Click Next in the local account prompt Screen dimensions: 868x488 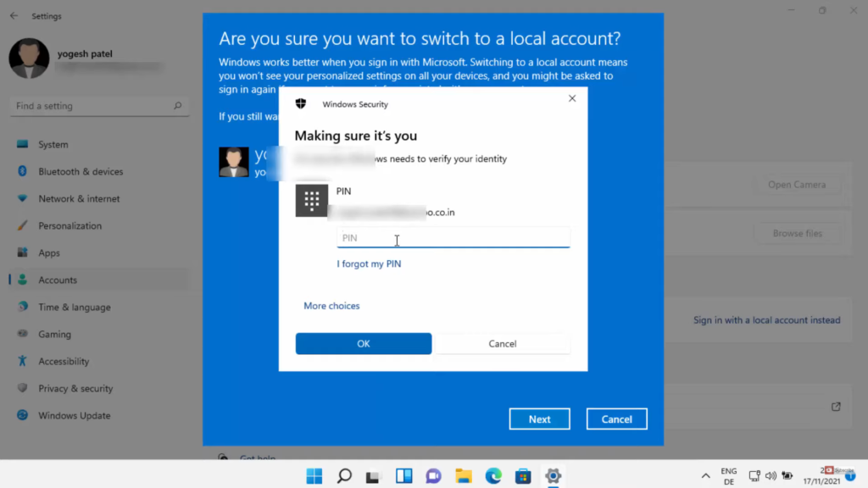pos(539,419)
